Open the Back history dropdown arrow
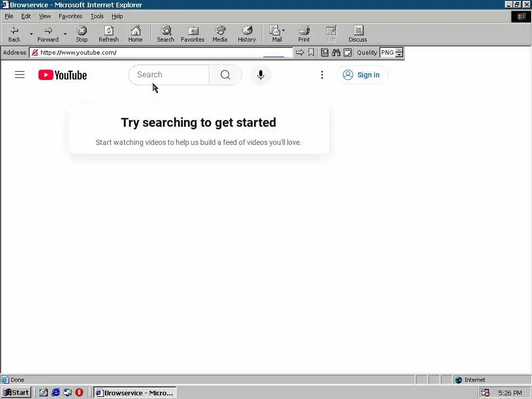 [31, 34]
